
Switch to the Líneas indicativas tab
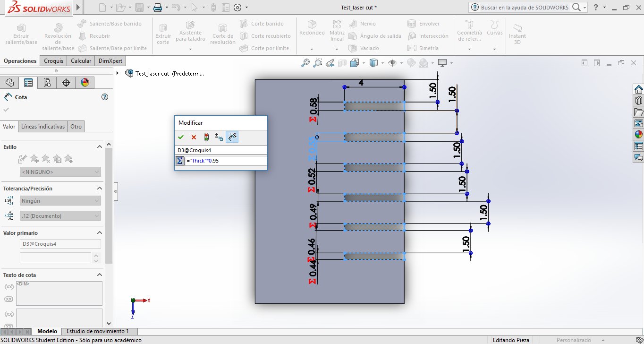tap(43, 127)
